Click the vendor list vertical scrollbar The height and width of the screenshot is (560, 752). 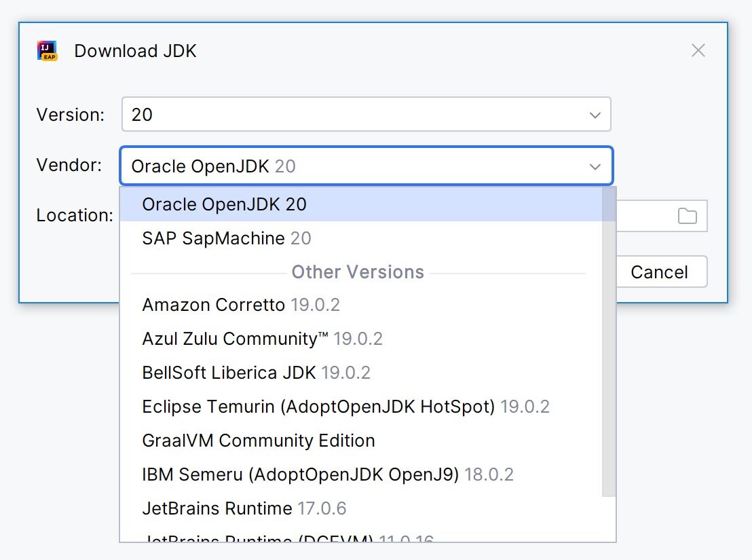click(609, 342)
